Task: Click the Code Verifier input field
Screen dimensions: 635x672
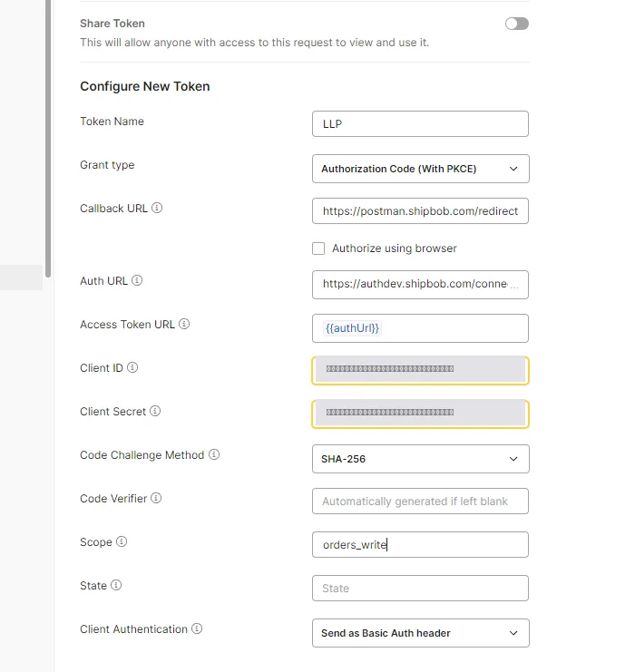Action: [x=420, y=501]
